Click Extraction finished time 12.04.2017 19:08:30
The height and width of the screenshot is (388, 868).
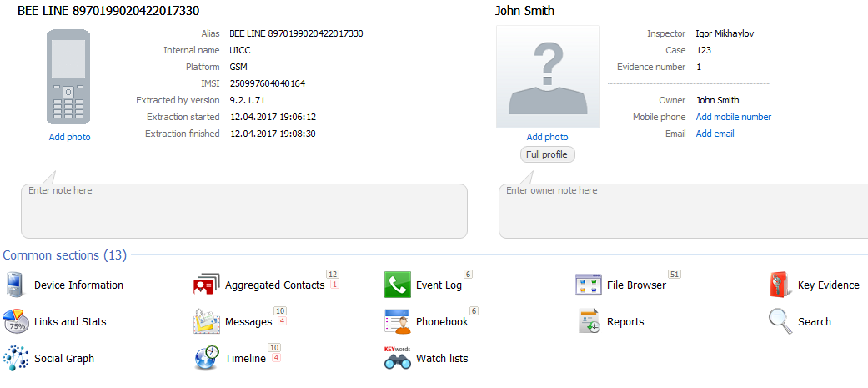click(x=273, y=134)
